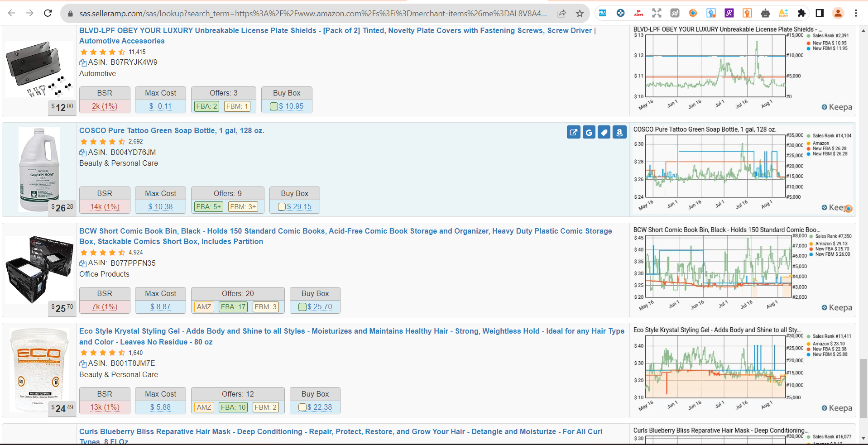Open the COSCO soap on Amazon

click(619, 132)
